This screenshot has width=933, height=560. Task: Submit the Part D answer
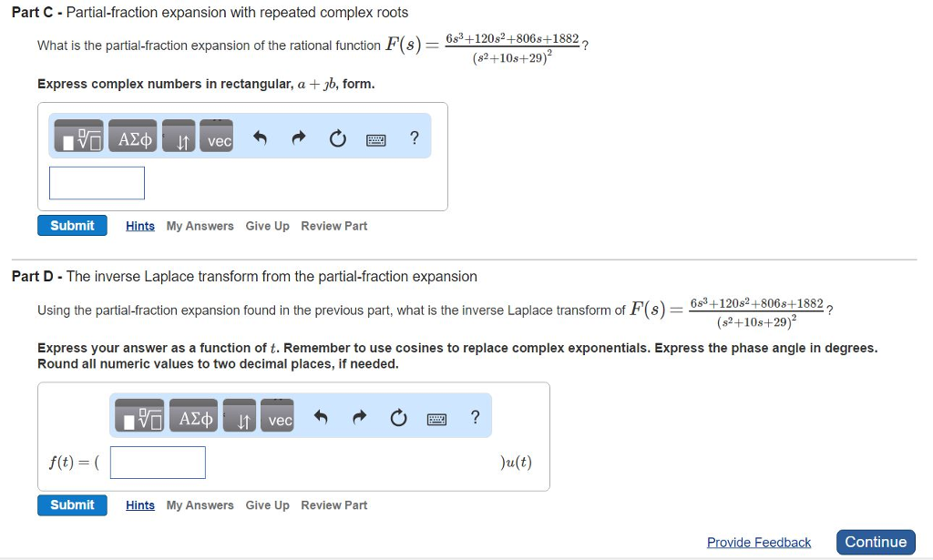pyautogui.click(x=72, y=504)
